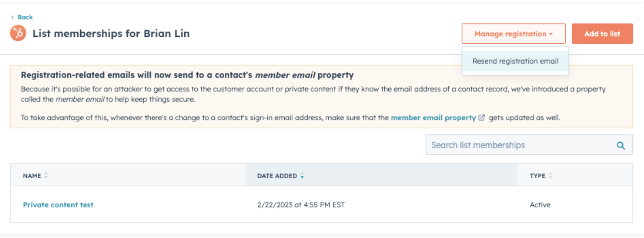
Task: Click the sort arrows beside TYPE column
Action: [550, 176]
